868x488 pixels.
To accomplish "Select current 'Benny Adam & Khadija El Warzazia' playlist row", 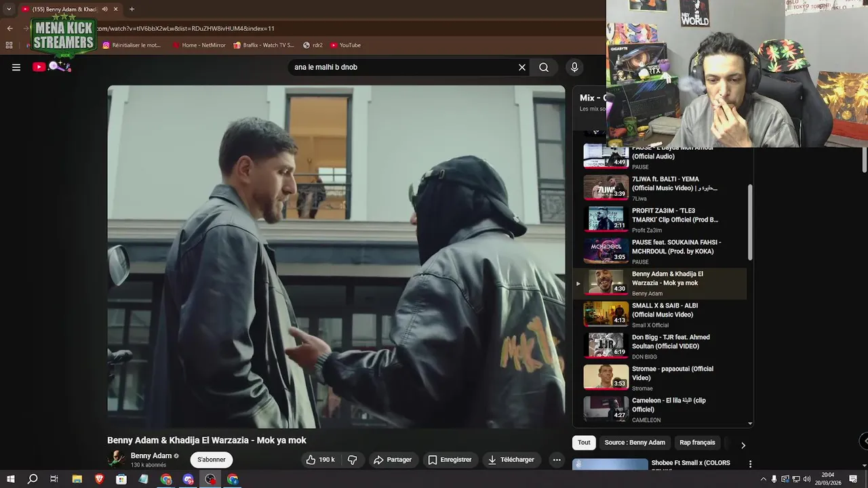I will point(661,283).
